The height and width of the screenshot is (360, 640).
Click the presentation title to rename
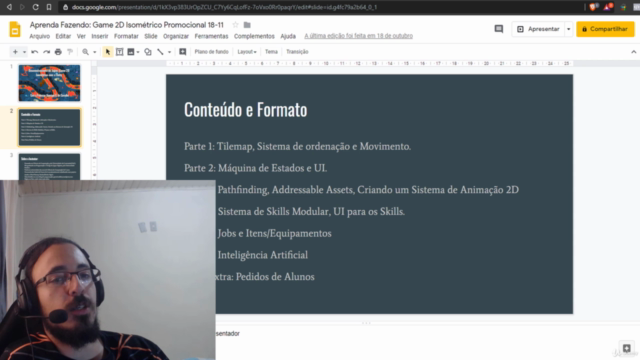(127, 25)
